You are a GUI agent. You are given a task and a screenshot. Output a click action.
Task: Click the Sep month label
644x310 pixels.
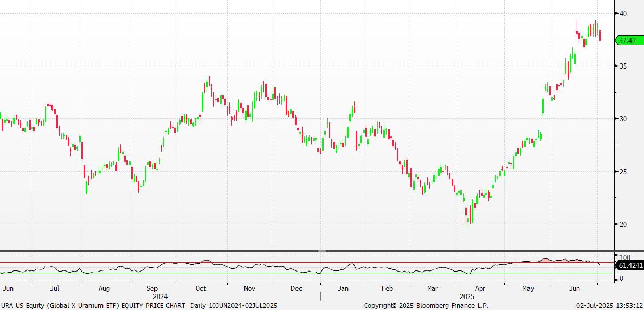(x=152, y=288)
